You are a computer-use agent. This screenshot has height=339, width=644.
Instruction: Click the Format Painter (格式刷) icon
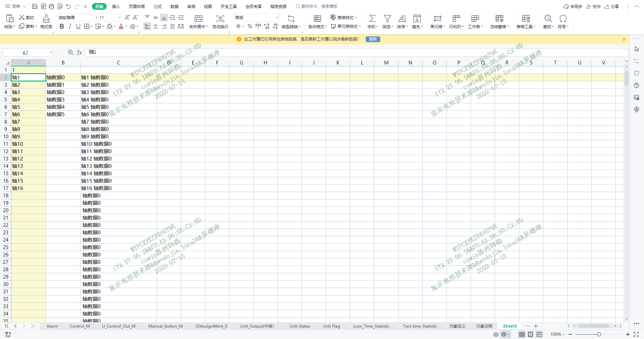pyautogui.click(x=46, y=18)
